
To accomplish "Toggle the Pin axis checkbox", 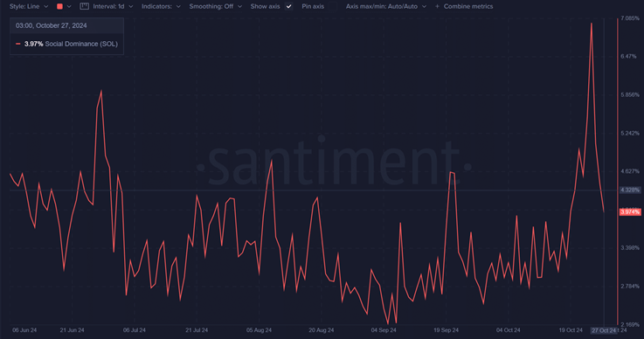I will (333, 7).
